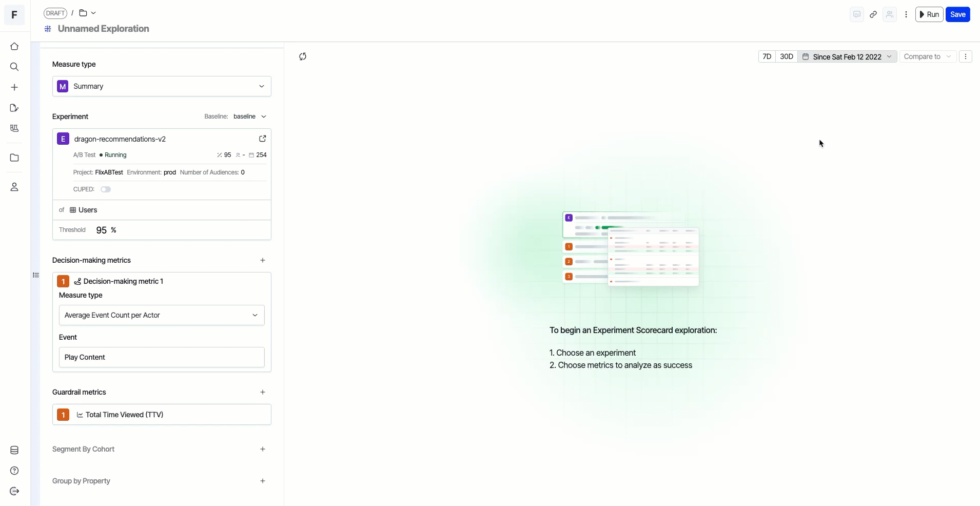Edit the Threshold 95 value
This screenshot has height=506, width=980.
point(102,230)
